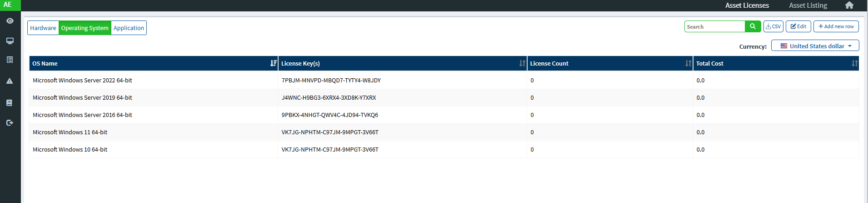The width and height of the screenshot is (868, 203).
Task: Download table as CSV
Action: 773,26
